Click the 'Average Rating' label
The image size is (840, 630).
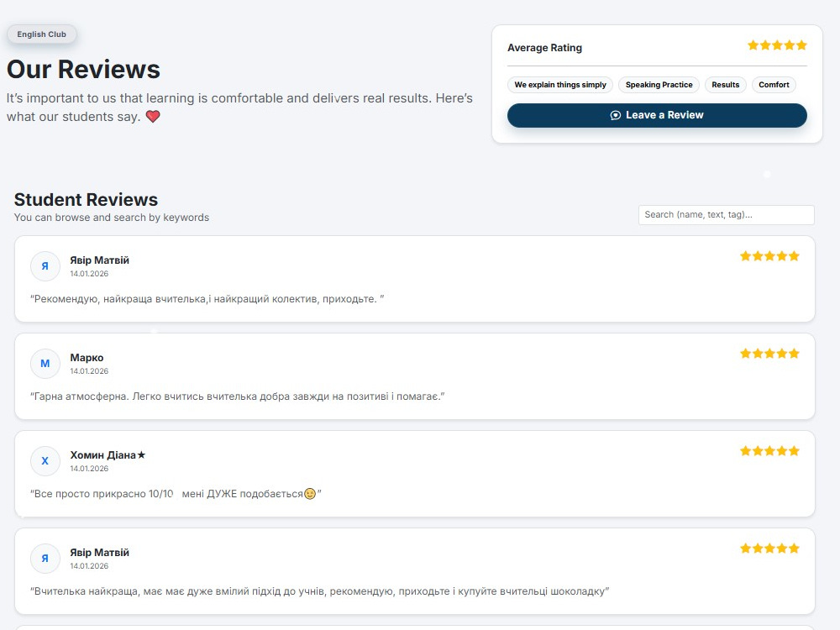tap(545, 48)
